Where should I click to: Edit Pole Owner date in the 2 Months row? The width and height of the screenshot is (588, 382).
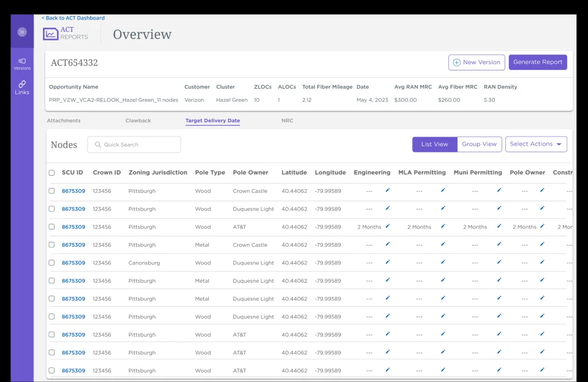tap(542, 226)
